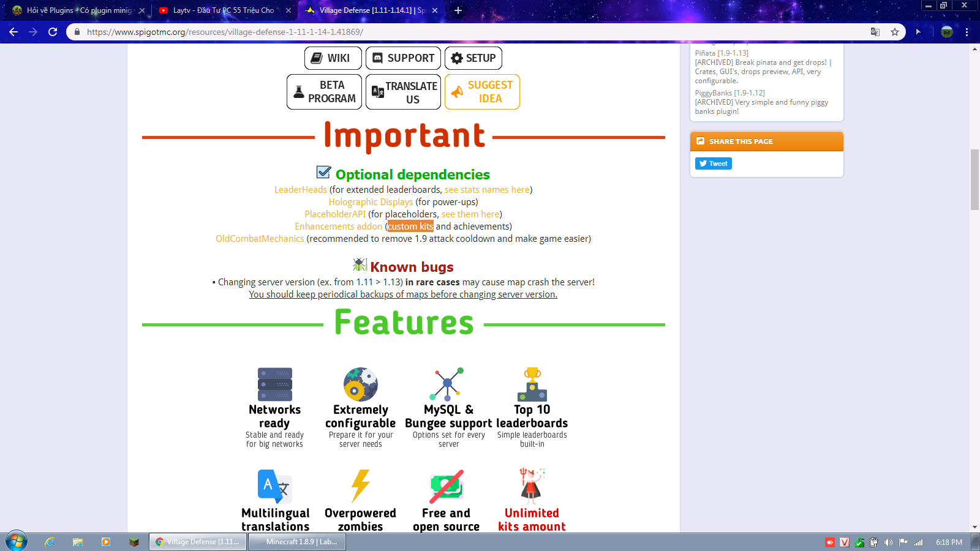This screenshot has width=980, height=551.
Task: Click the MySQL & Bungee support network icon
Action: tap(447, 384)
